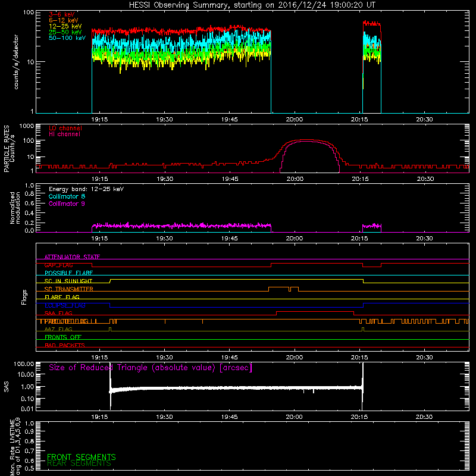Select the Mon. Rate LIVETIME axis title
The width and height of the screenshot is (476, 476).
[15, 447]
